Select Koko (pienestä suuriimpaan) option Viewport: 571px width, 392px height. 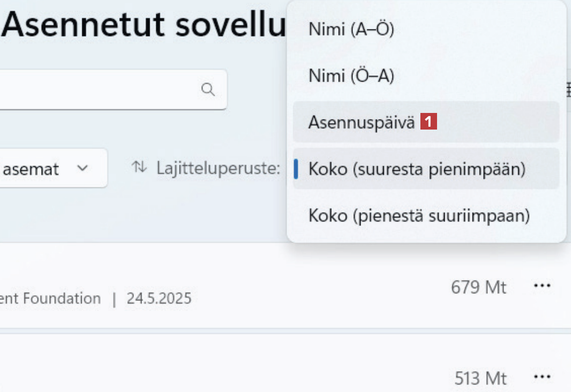419,215
